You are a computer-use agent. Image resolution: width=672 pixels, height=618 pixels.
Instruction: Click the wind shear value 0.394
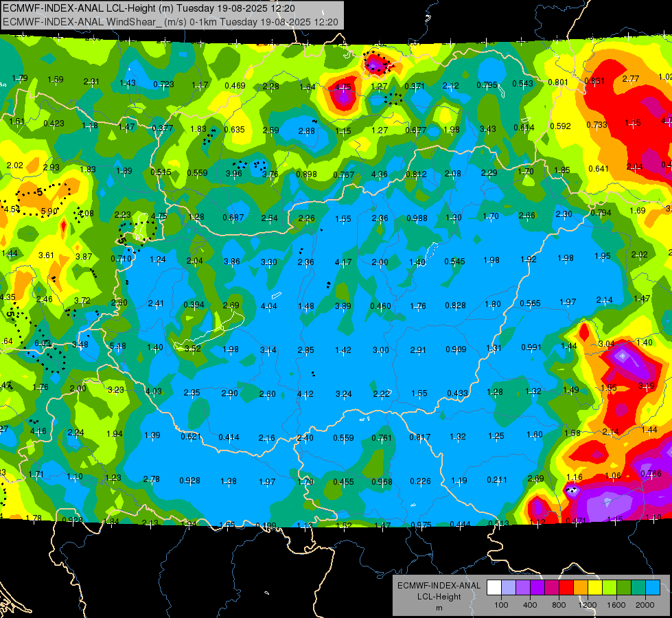[x=194, y=304]
